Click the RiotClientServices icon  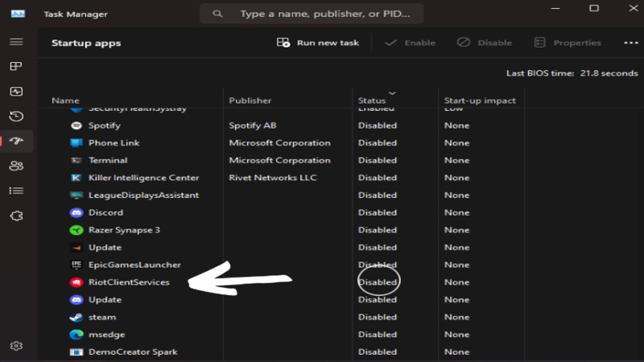76,282
